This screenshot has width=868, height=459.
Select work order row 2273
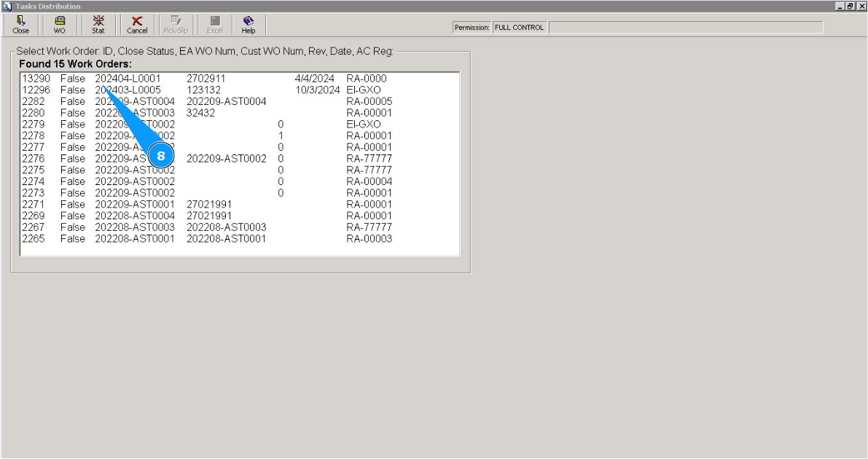click(239, 192)
